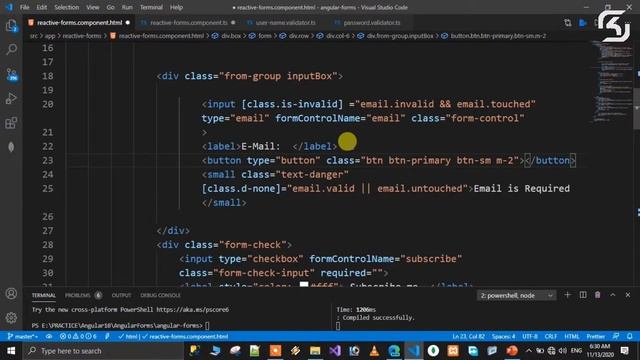Click Windows Start button
The image size is (640, 360).
pyautogui.click(x=11, y=351)
